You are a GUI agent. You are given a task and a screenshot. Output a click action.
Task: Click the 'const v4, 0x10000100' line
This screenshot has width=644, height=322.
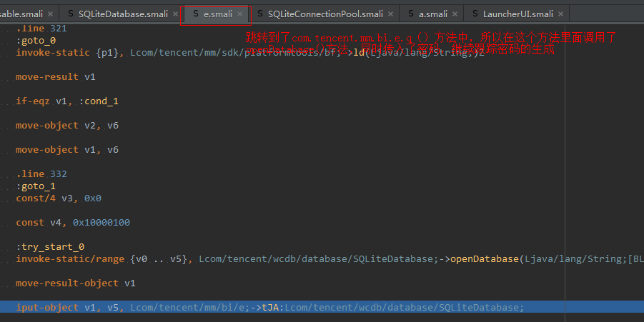tap(73, 222)
